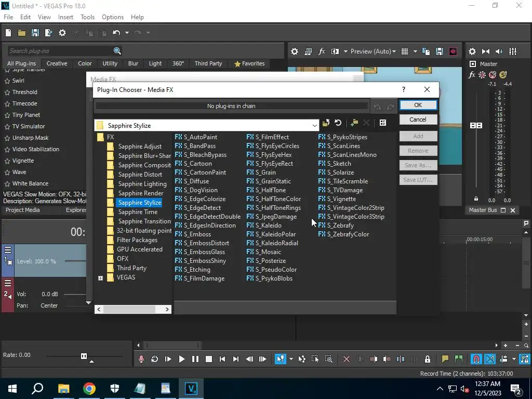Open Preview (Auto) quality dropdown
This screenshot has width=532, height=399.
point(373,51)
